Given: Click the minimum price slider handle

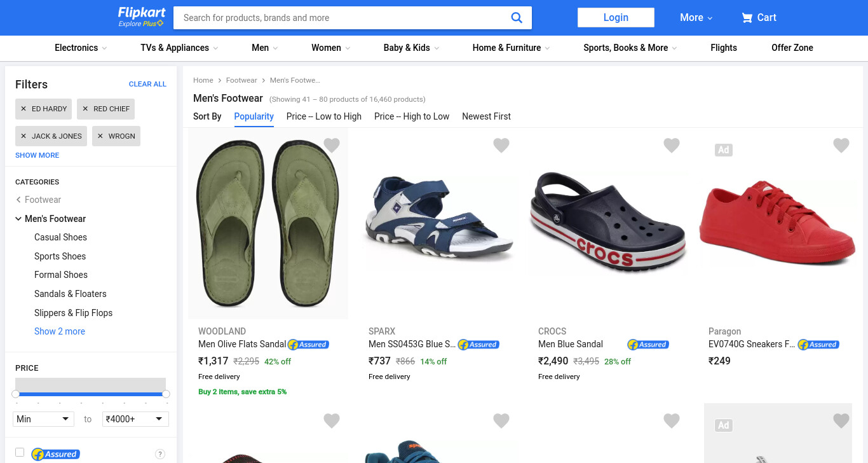Looking at the screenshot, I should coord(16,394).
